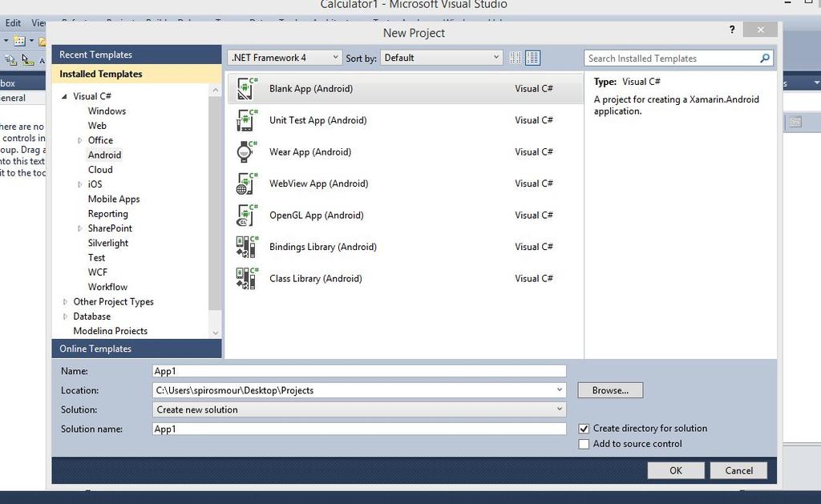This screenshot has height=504, width=821.
Task: Select the OpenGL App (Android) icon
Action: pos(247,215)
